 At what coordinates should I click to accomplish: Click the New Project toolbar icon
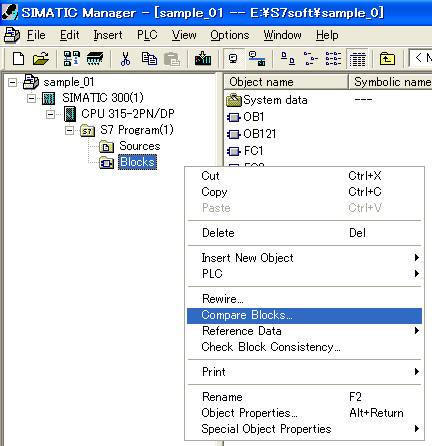tap(18, 59)
